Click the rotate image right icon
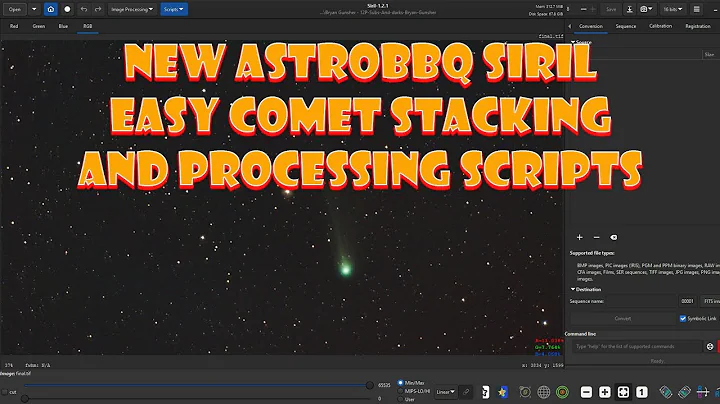 (x=684, y=392)
